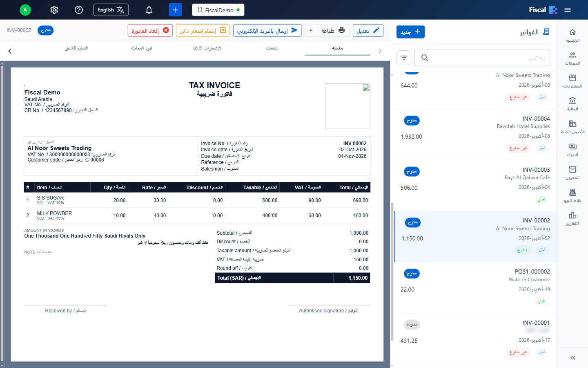
Task: Show previous tabs with left chevron
Action: click(10, 51)
